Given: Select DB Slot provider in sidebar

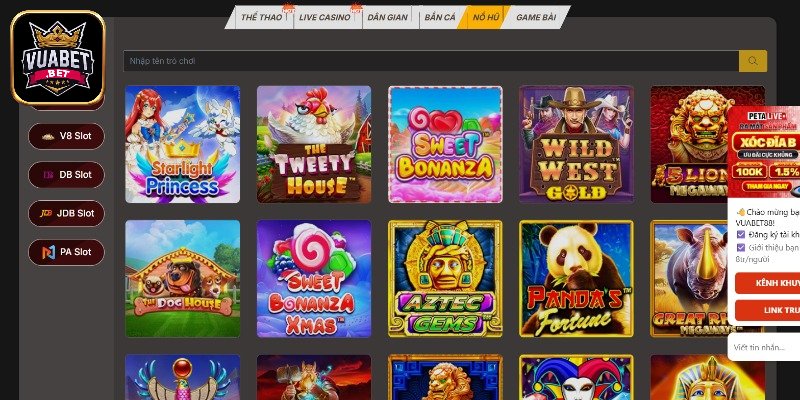Looking at the screenshot, I should (x=66, y=174).
